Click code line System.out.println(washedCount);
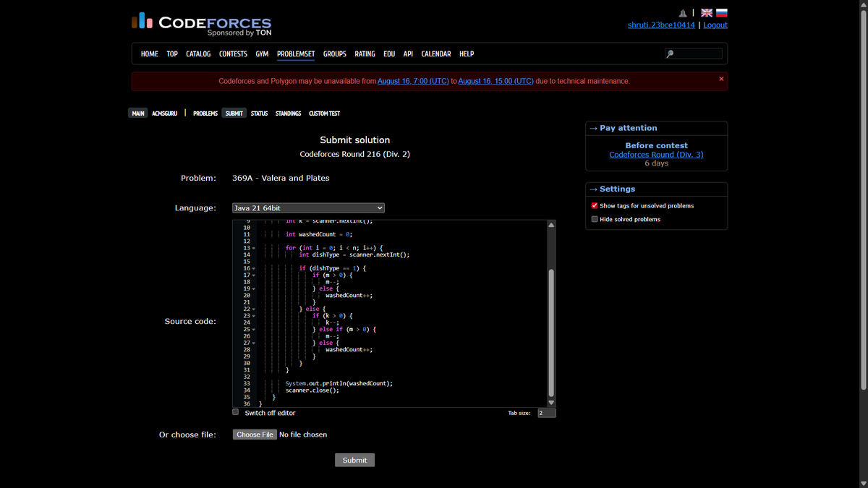Screen dimensions: 868x488 pyautogui.click(x=339, y=384)
